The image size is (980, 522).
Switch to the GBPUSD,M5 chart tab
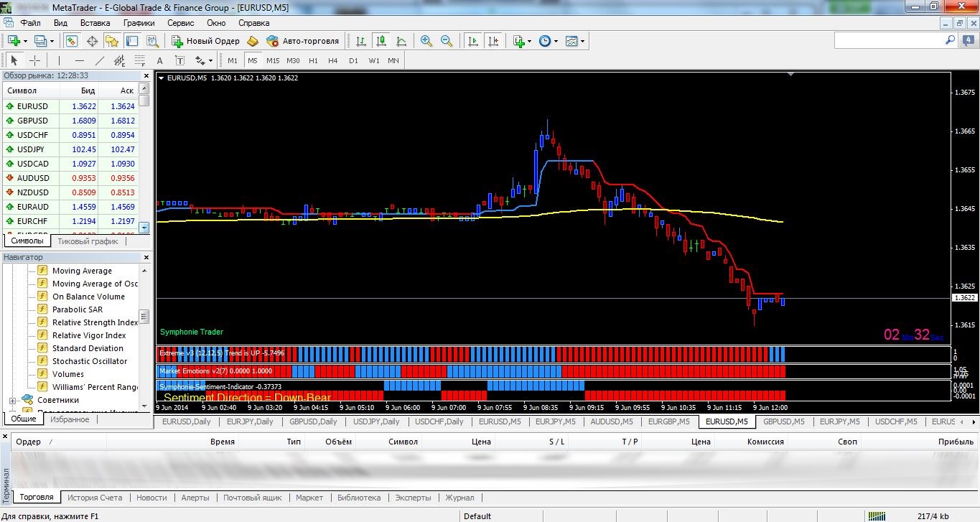point(783,421)
